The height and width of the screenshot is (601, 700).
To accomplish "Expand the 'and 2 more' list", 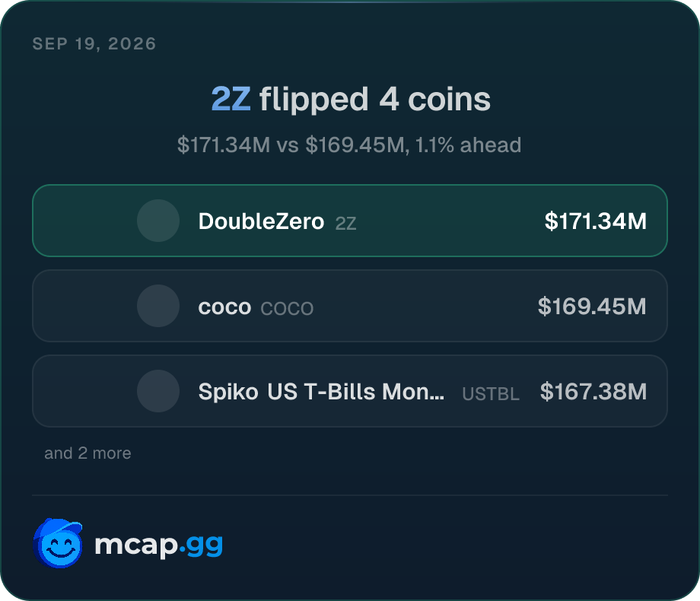I will (x=87, y=453).
